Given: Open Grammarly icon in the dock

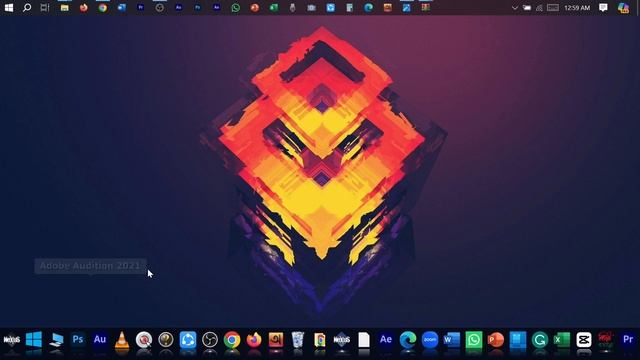Looking at the screenshot, I should tap(540, 340).
